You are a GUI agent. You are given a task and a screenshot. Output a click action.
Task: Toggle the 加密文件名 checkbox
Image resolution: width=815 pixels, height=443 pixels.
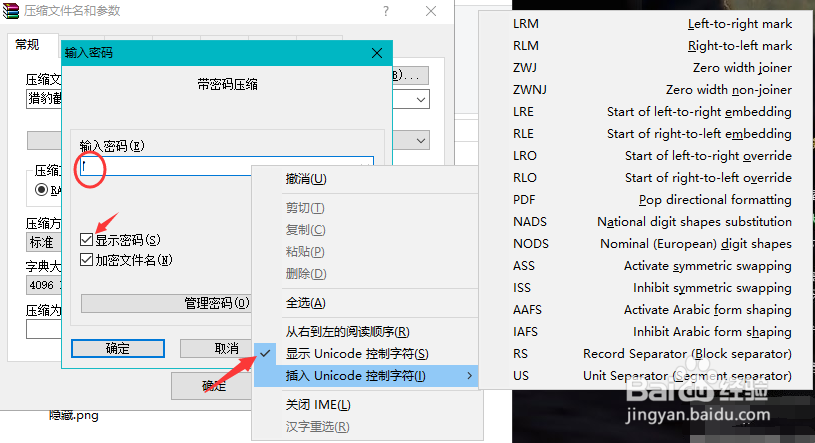pos(86,259)
